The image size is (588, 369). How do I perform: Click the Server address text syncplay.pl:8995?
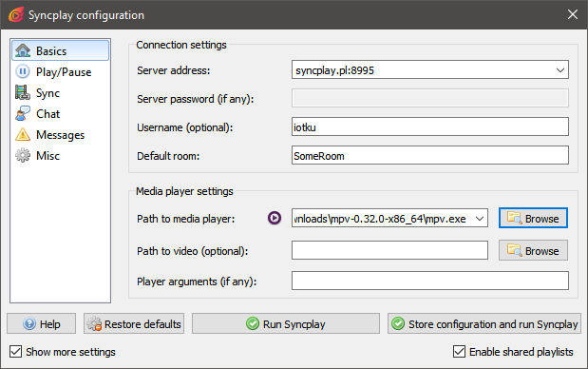[334, 70]
